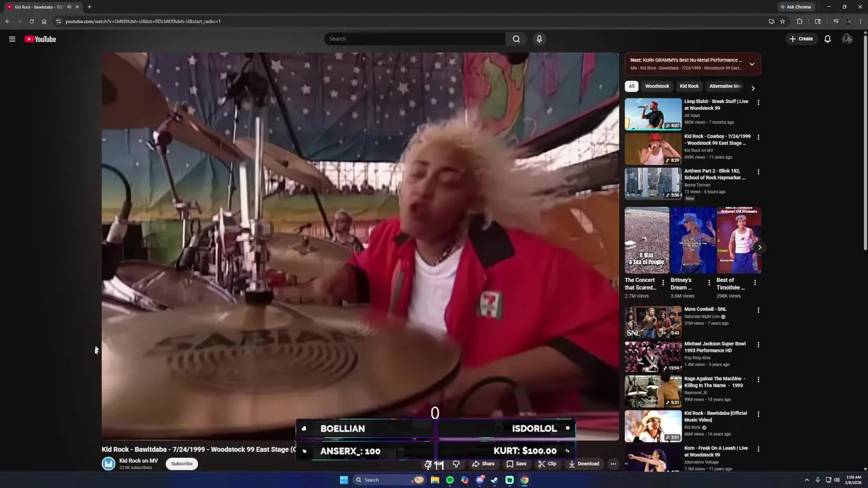The image size is (868, 488).
Task: Install app icon in address bar
Action: 771,21
